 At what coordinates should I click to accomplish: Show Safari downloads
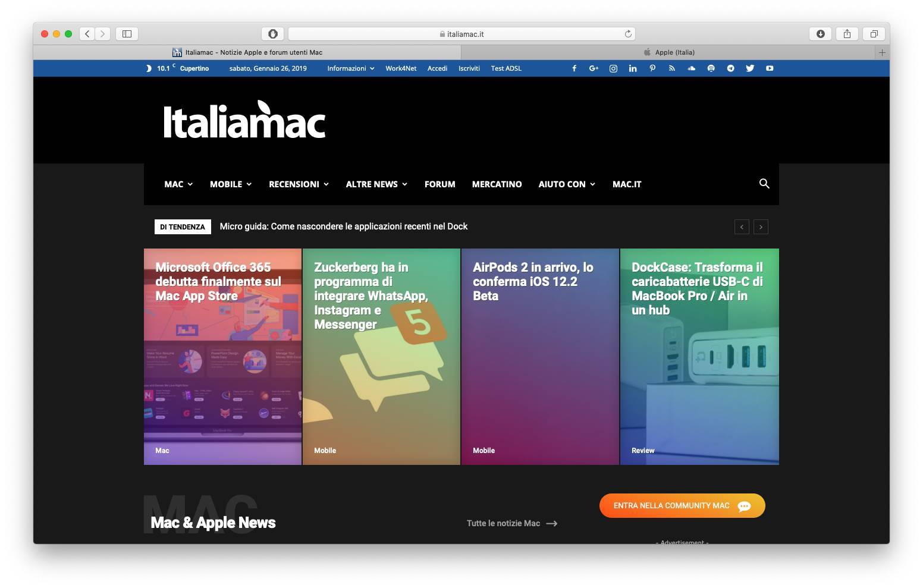(x=820, y=34)
